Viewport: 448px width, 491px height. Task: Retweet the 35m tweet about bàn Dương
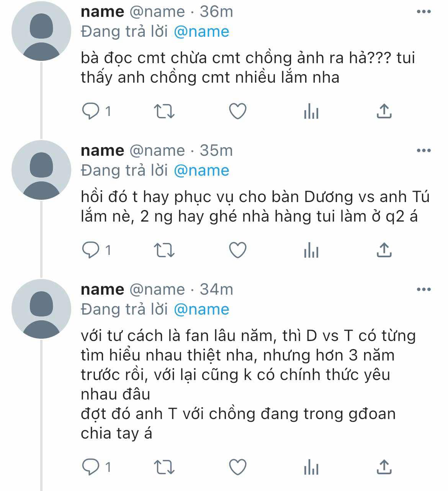[x=164, y=250]
